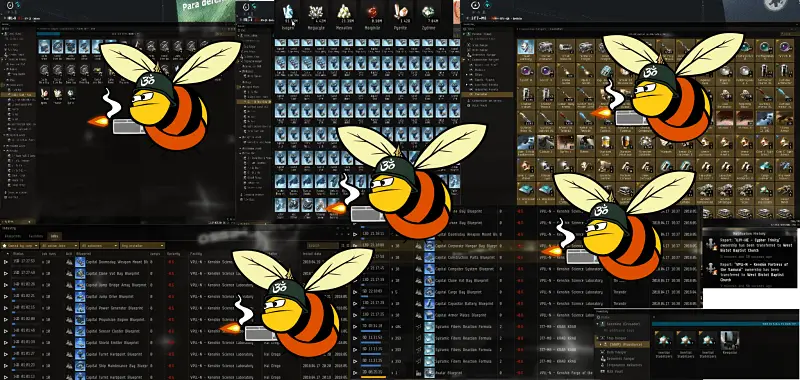
Task: Switch to the Blueprints tab
Action: (12, 236)
